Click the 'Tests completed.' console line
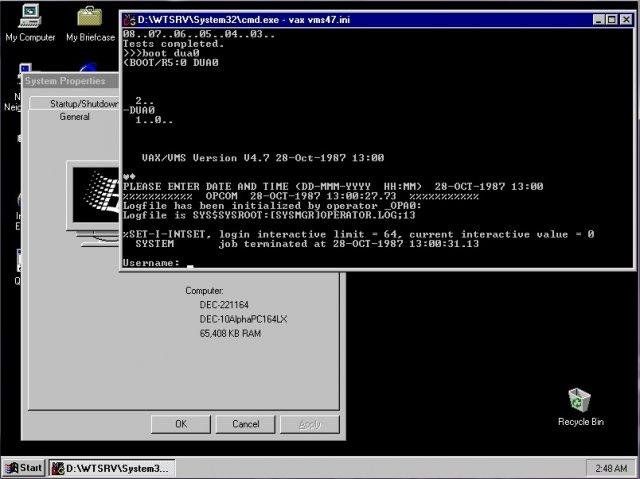640x479 pixels. tap(173, 44)
